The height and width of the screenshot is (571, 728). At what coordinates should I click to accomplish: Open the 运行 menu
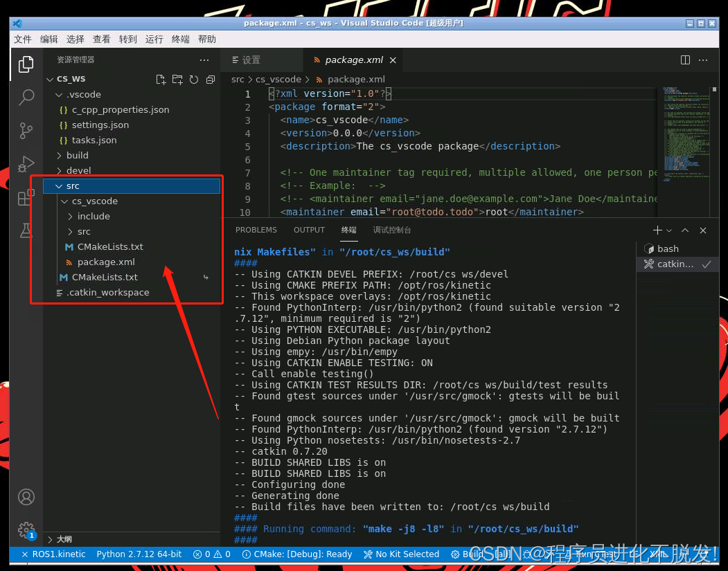[154, 39]
